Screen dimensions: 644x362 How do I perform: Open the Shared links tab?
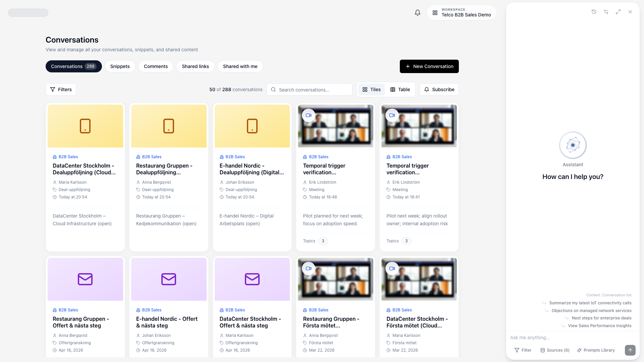click(196, 66)
